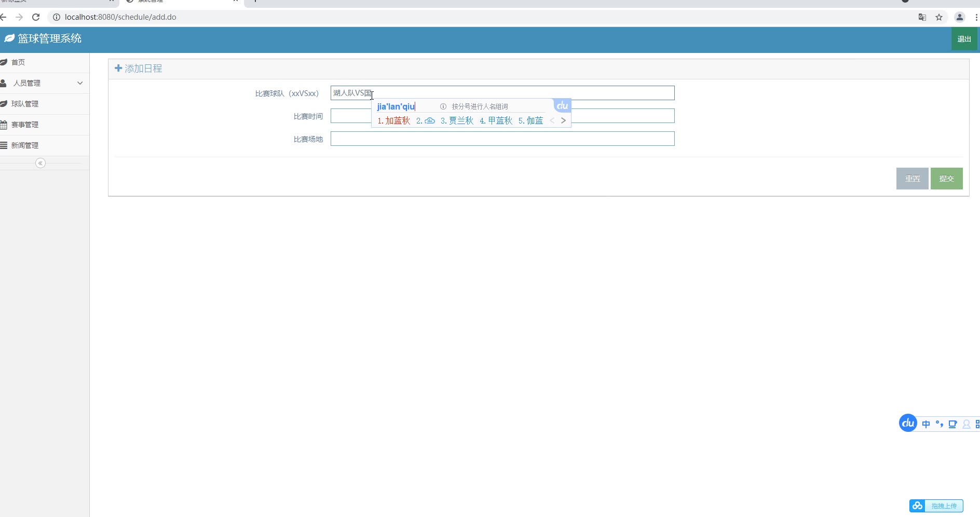Click the 比赛时间 label
980x517 pixels.
pos(308,116)
